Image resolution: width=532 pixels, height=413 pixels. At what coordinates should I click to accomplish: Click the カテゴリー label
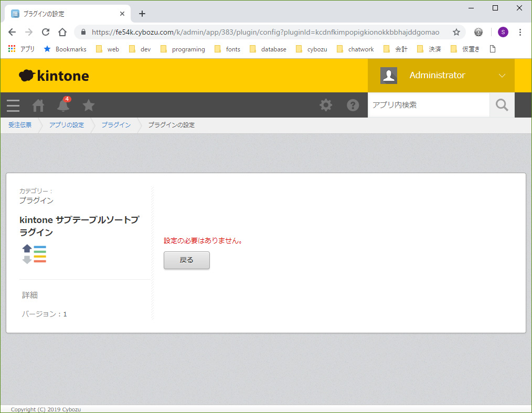(36, 191)
